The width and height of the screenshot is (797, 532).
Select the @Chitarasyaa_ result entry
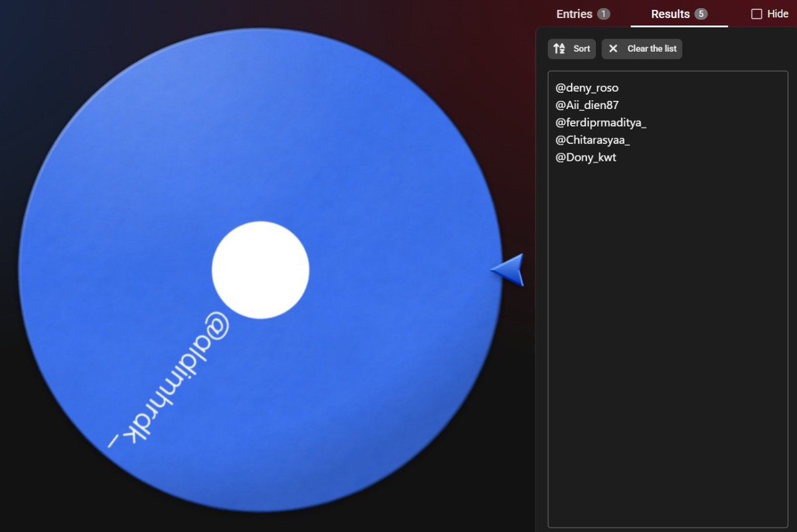tap(592, 140)
